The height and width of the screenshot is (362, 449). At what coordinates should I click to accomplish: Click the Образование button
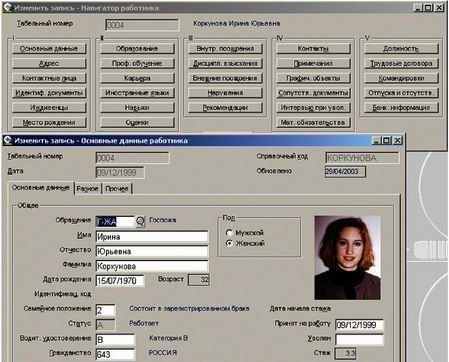(x=137, y=49)
